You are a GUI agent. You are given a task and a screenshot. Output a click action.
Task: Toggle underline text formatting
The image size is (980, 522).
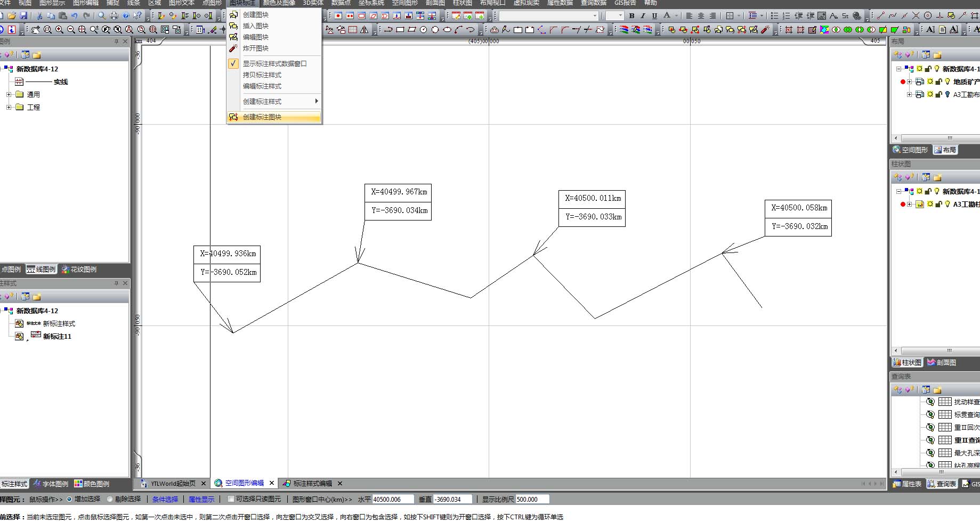tap(655, 16)
